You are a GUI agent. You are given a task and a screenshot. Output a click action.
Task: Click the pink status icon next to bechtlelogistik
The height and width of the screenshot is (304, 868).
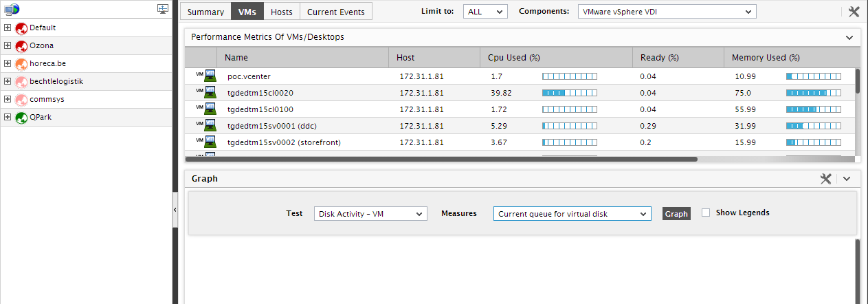21,82
